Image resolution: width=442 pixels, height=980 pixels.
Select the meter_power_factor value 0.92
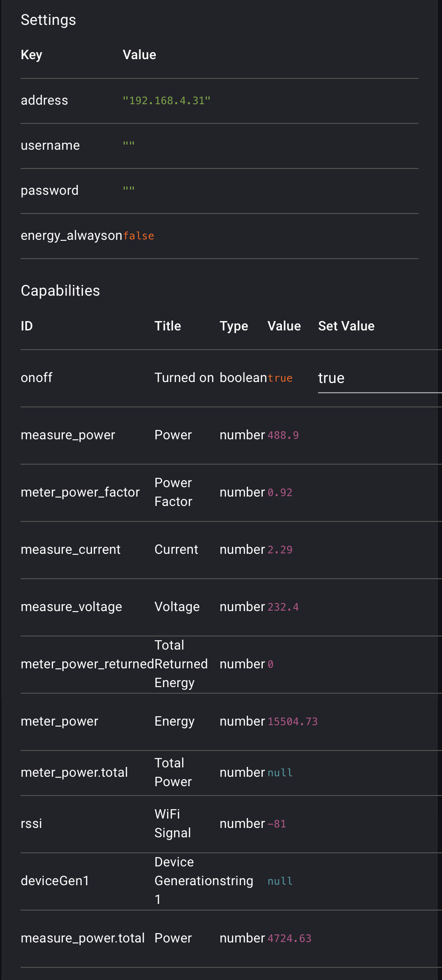point(280,493)
